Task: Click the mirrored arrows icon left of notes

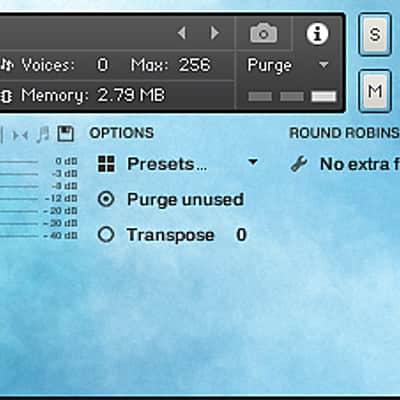Action: click(20, 135)
